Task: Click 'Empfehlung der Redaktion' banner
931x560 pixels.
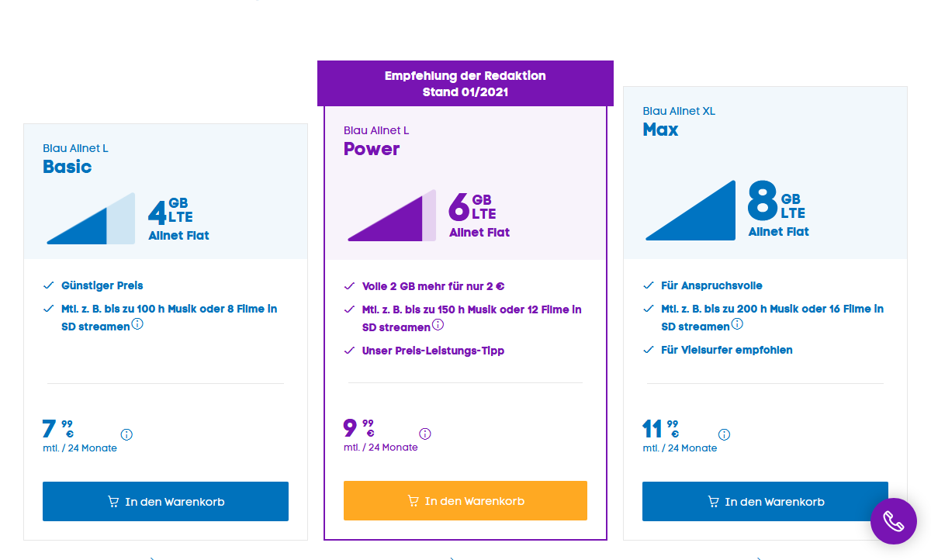Action: 465,83
